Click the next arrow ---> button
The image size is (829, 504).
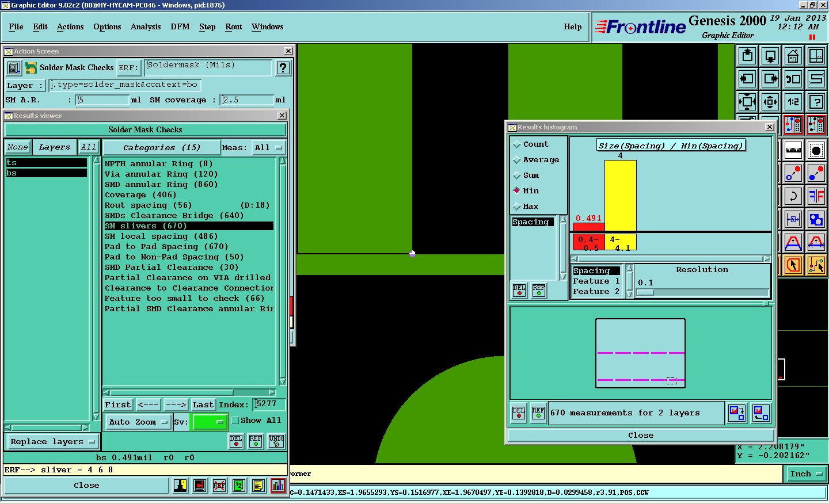point(176,405)
